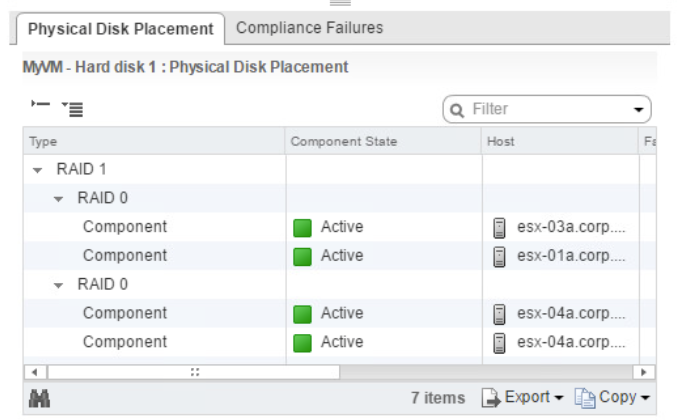The image size is (678, 420).
Task: Collapse the RAID 1 tree node
Action: click(x=38, y=170)
